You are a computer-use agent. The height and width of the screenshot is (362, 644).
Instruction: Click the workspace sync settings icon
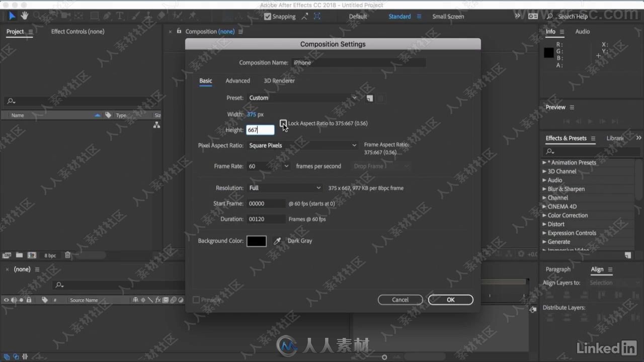533,17
